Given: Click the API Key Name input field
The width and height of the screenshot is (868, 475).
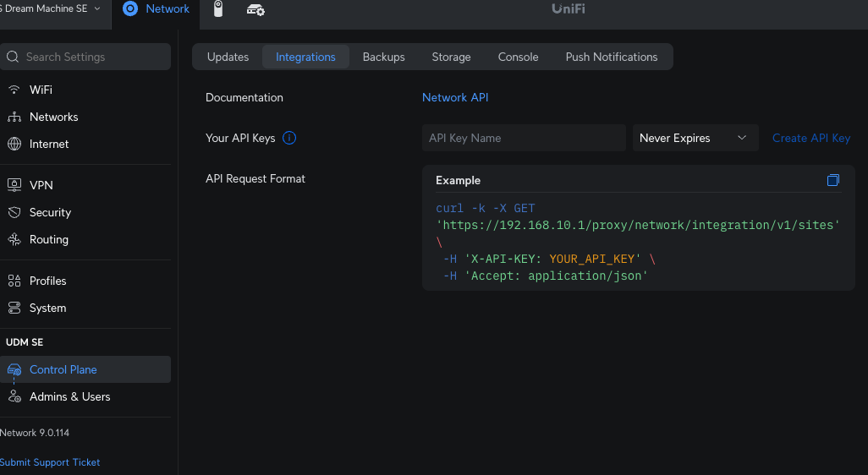Looking at the screenshot, I should tap(524, 138).
